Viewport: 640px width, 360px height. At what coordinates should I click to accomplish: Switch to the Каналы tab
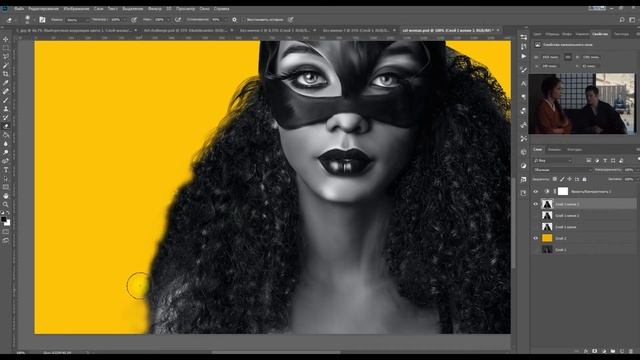(x=554, y=150)
